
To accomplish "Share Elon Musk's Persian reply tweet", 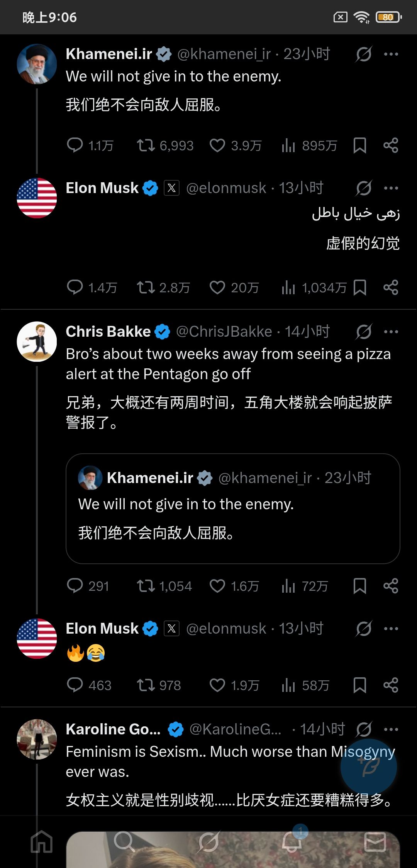I will 390,288.
